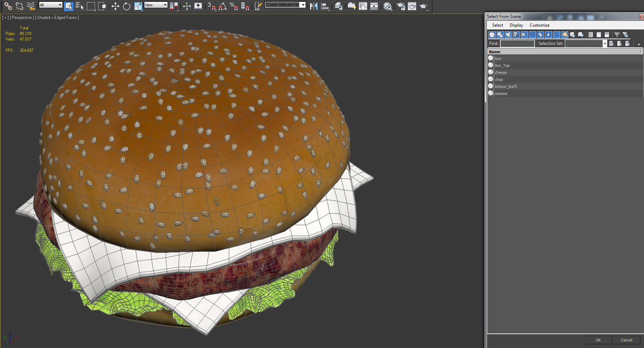Open Curve Editor from main toolbar
The height and width of the screenshot is (348, 644).
[x=363, y=6]
